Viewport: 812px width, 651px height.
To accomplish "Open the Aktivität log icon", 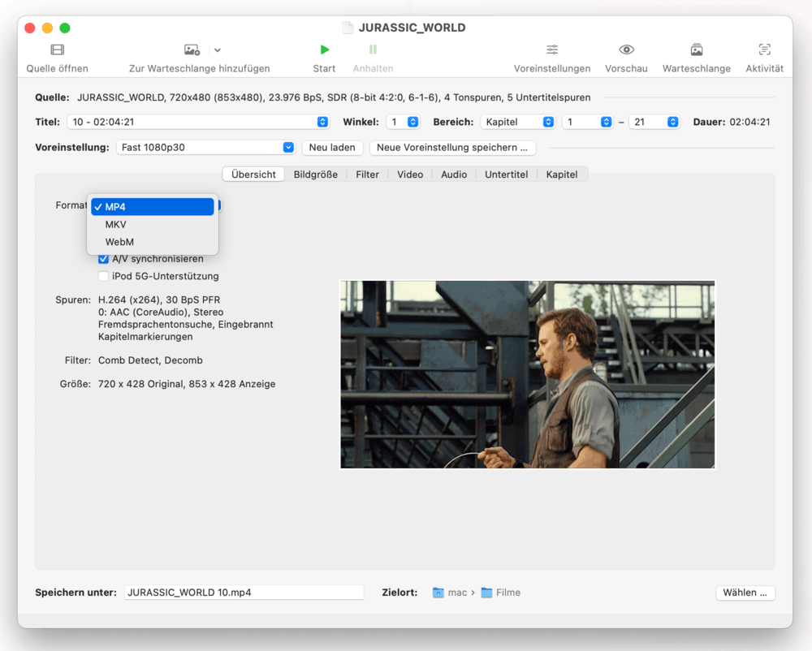I will [764, 50].
